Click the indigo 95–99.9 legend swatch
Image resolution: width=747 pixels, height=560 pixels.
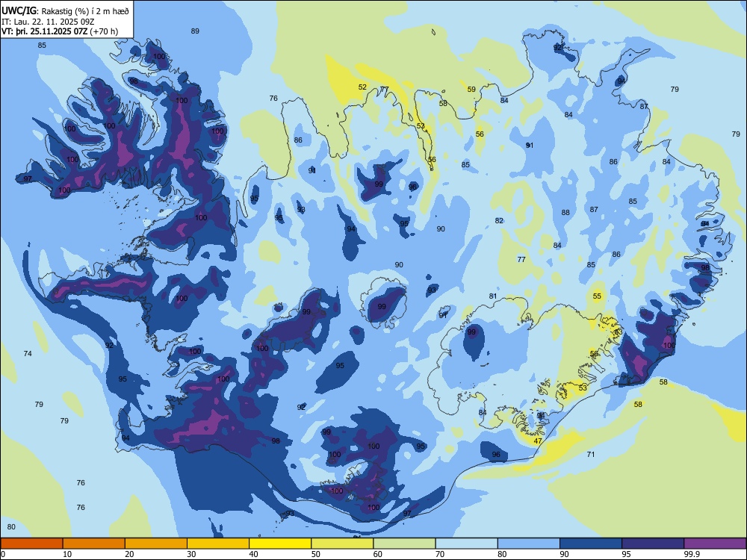click(x=653, y=544)
